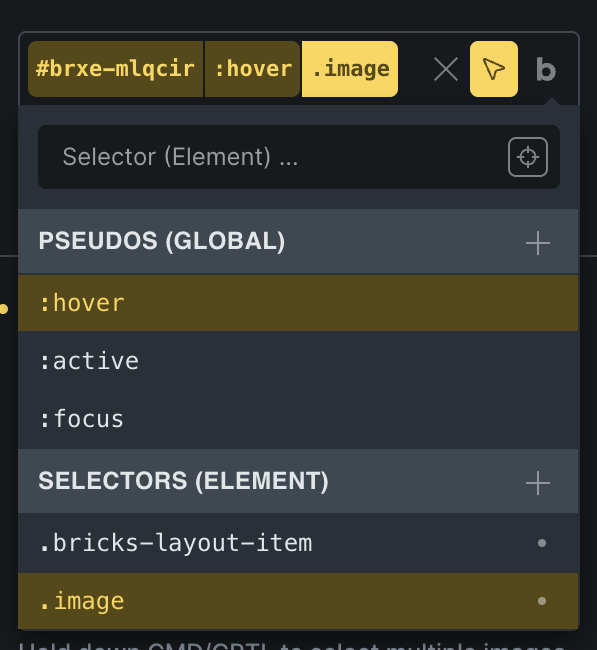Click the Bricks 'b' logo icon
Screen dimensions: 597x650
pyautogui.click(x=546, y=69)
